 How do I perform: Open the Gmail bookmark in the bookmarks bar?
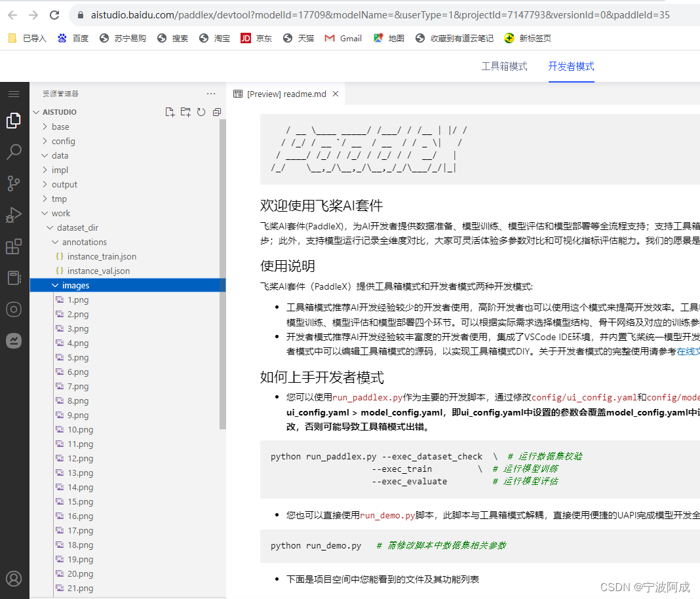343,38
